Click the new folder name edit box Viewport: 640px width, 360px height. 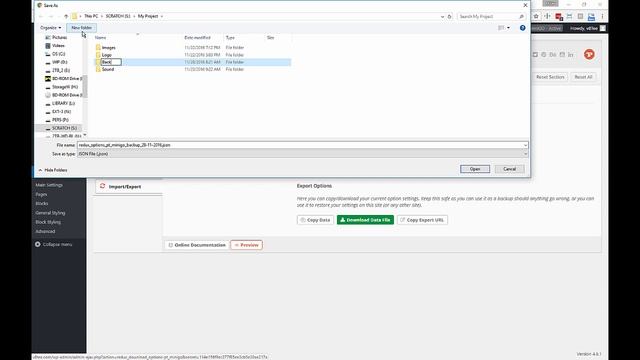pos(111,62)
